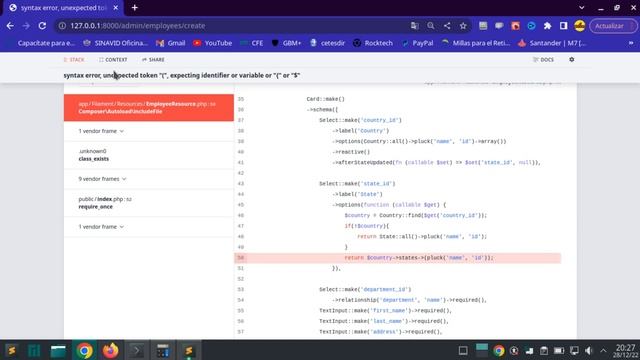Open Ignition settings gear icon
This screenshot has height=360, width=640.
tap(571, 60)
